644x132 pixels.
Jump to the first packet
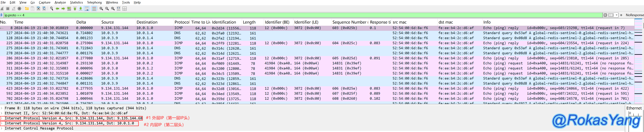coord(75,9)
